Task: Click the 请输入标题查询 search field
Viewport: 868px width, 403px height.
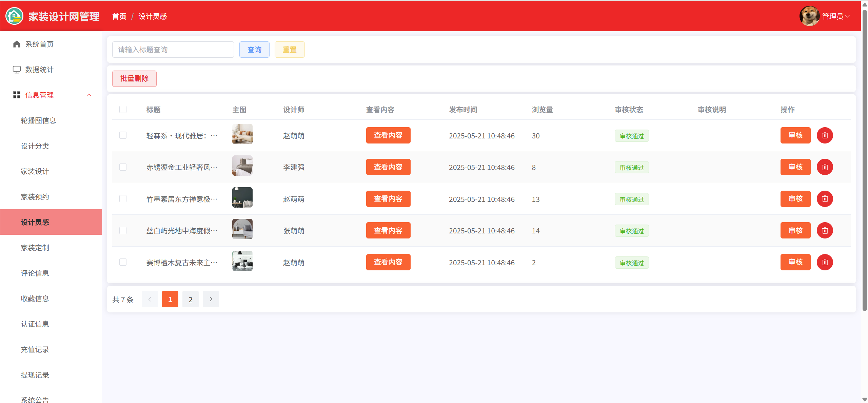Action: (x=173, y=50)
